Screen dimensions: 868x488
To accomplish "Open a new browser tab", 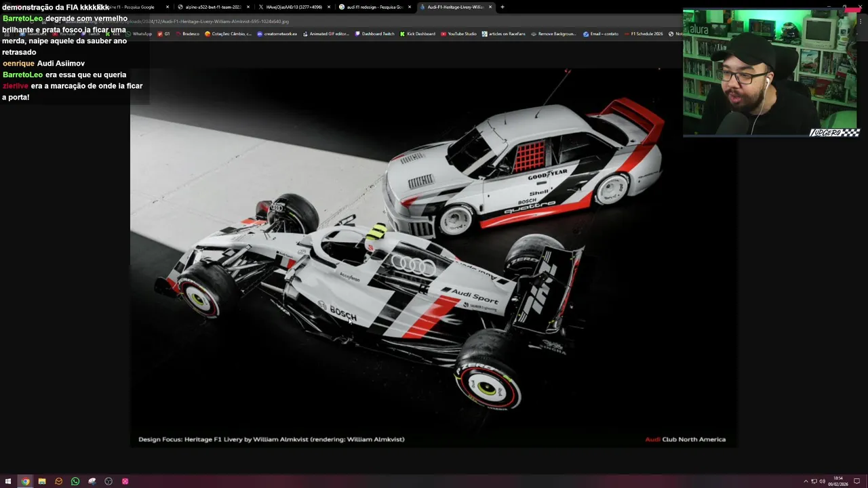I will click(x=502, y=7).
